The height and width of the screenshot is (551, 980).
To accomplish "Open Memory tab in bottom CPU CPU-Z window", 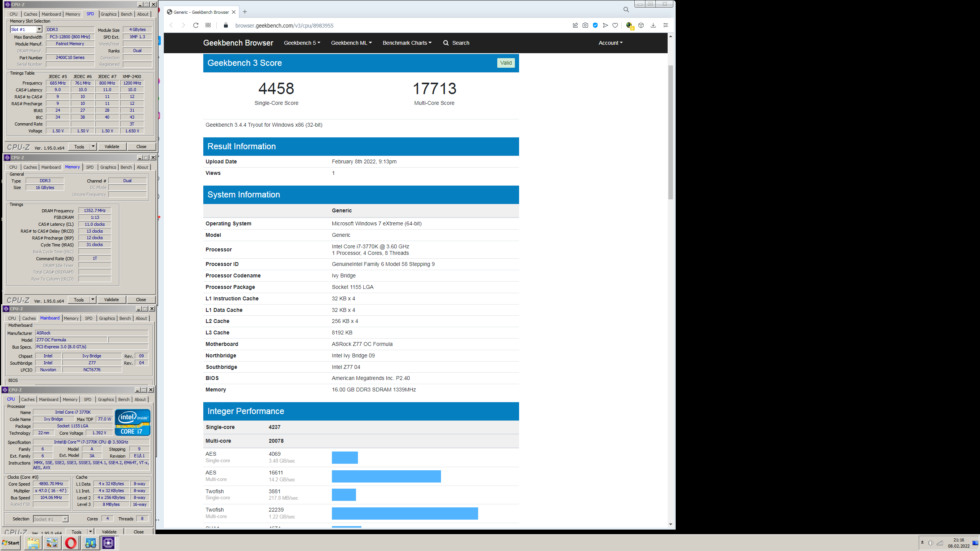I will pos(70,399).
